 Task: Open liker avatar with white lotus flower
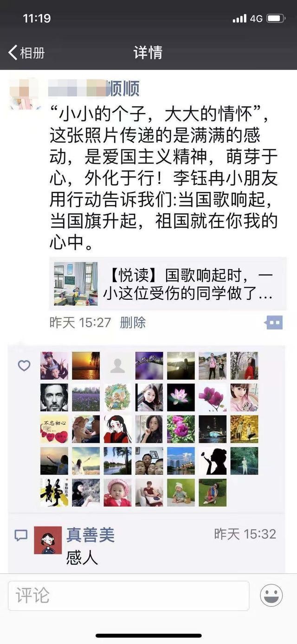181,398
